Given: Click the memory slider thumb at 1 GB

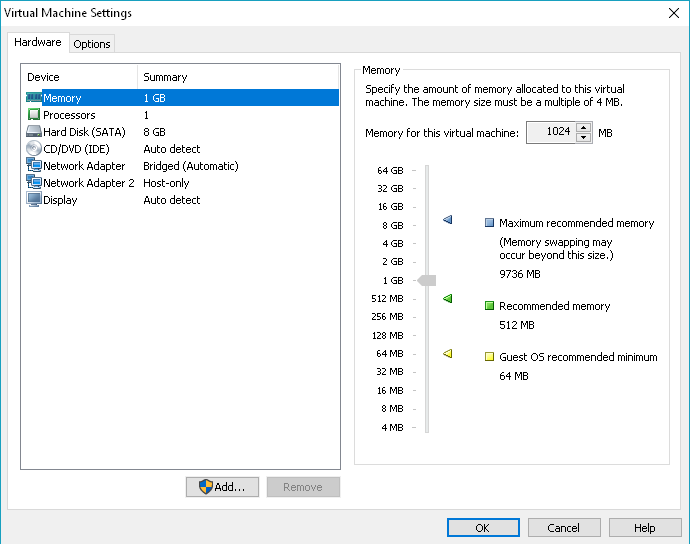Looking at the screenshot, I should click(x=427, y=280).
